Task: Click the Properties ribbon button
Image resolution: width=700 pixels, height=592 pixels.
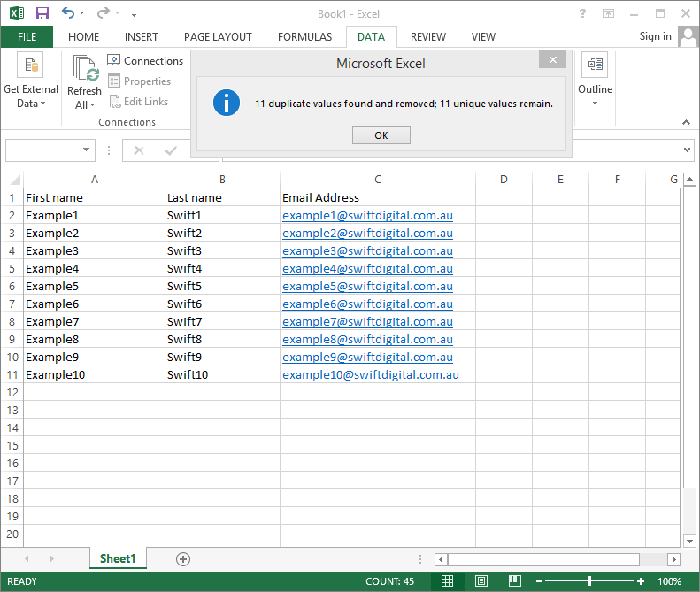Action: 139,81
